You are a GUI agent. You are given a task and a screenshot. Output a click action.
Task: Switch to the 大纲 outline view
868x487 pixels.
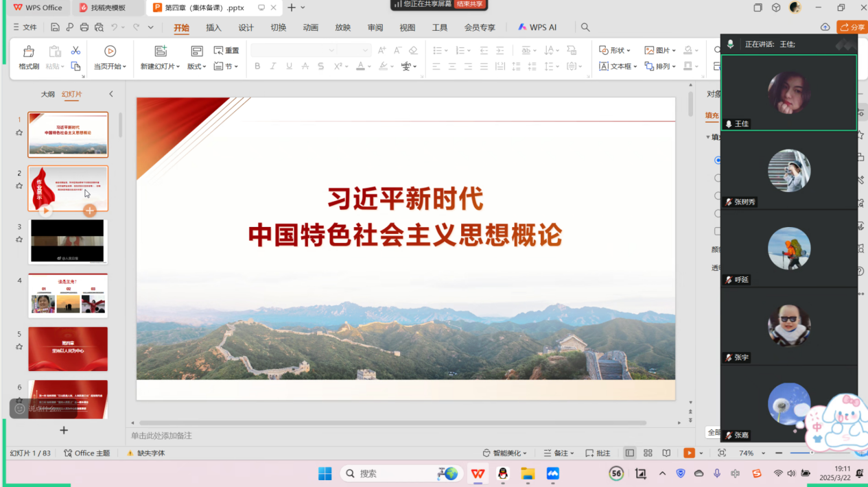(47, 95)
